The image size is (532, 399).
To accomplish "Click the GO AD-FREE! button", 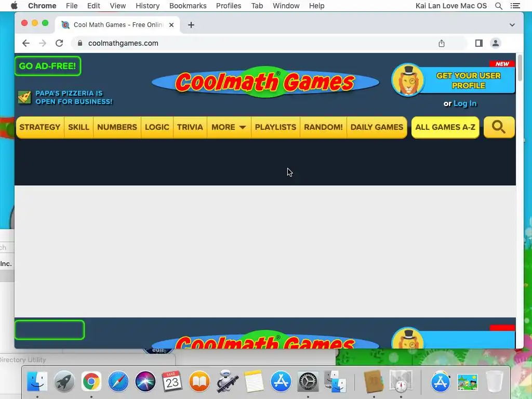I will click(x=47, y=66).
